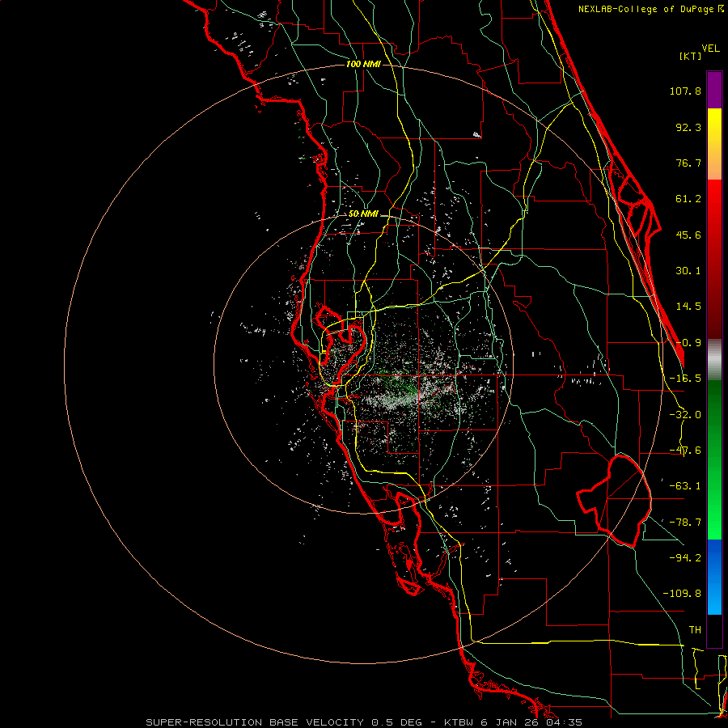This screenshot has width=728, height=728.
Task: Click the '100 NMI' range ring label
Action: [x=363, y=64]
